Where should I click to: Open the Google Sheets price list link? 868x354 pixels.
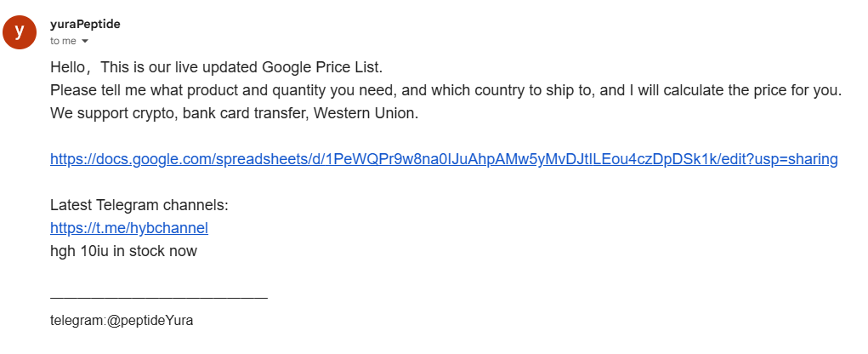(x=444, y=159)
